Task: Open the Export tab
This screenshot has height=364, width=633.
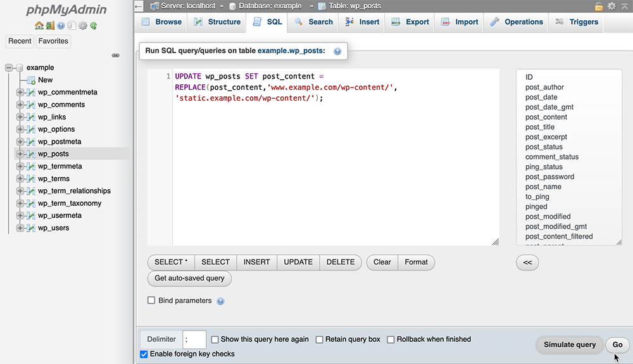Action: coord(410,22)
